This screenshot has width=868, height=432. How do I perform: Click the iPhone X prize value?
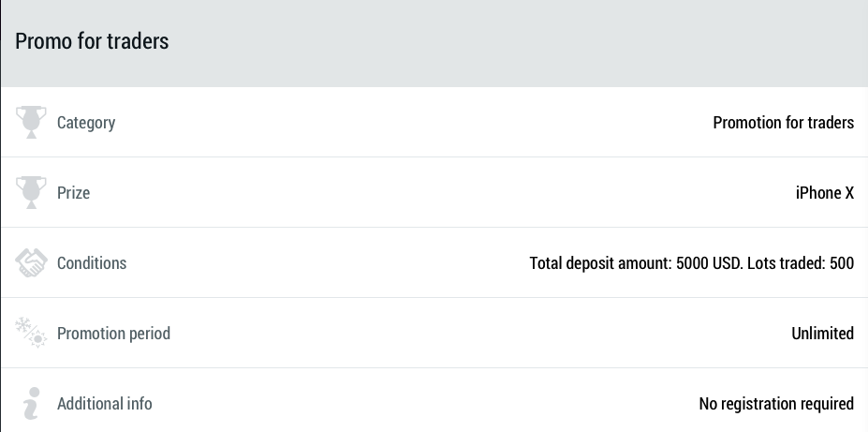coord(824,193)
